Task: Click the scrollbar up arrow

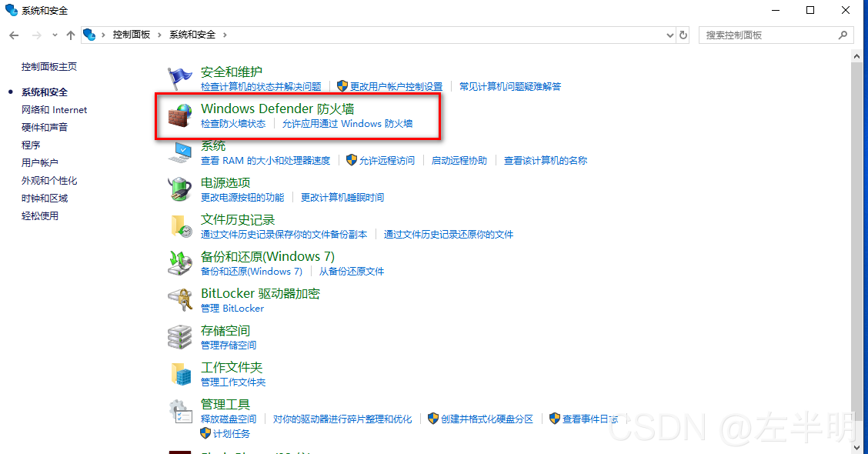Action: (856, 56)
